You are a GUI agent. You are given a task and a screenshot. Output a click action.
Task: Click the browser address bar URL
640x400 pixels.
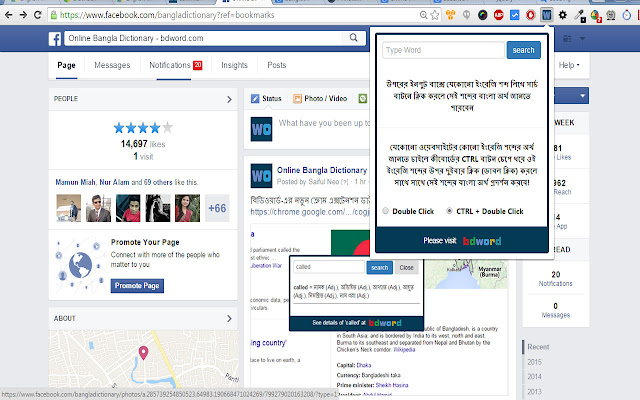(167, 15)
